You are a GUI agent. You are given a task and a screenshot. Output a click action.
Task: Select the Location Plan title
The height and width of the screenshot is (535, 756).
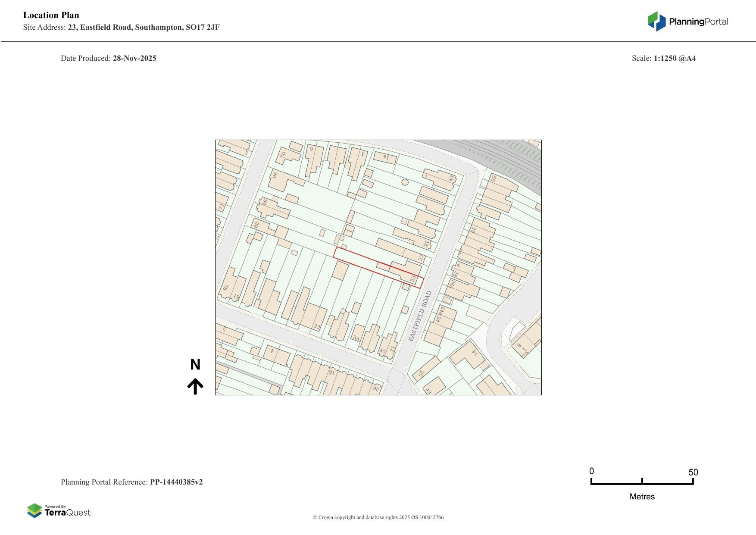point(51,15)
